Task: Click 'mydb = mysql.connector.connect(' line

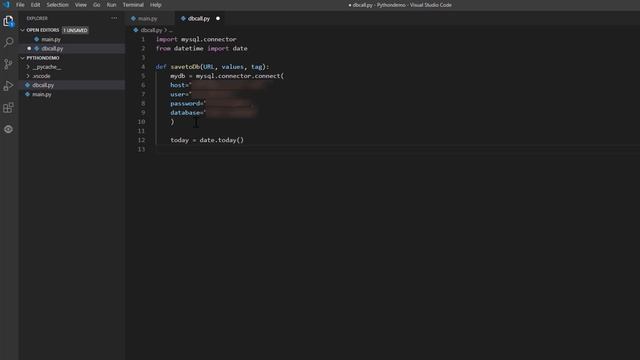Action: (x=227, y=76)
